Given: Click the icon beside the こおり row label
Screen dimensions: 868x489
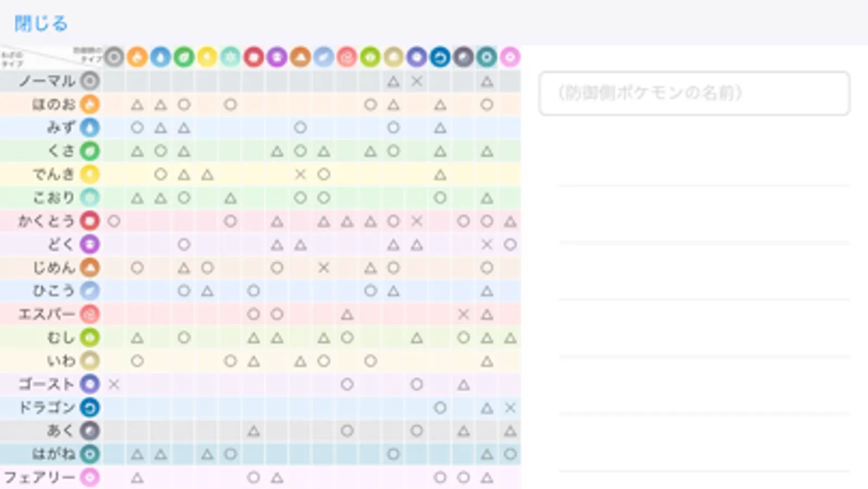Looking at the screenshot, I should pos(90,198).
